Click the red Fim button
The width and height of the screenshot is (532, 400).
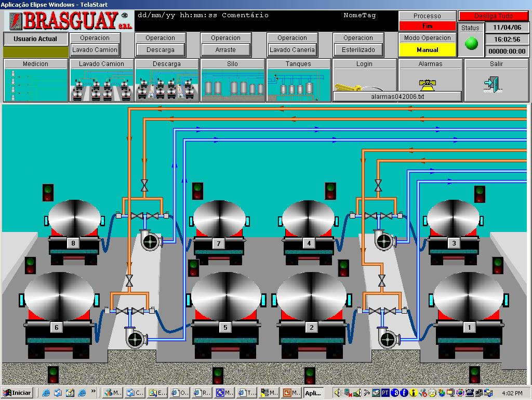coord(428,25)
